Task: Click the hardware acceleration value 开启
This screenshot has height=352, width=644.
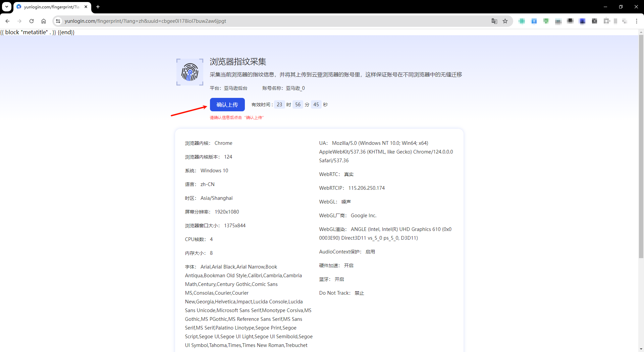Action: tap(349, 266)
